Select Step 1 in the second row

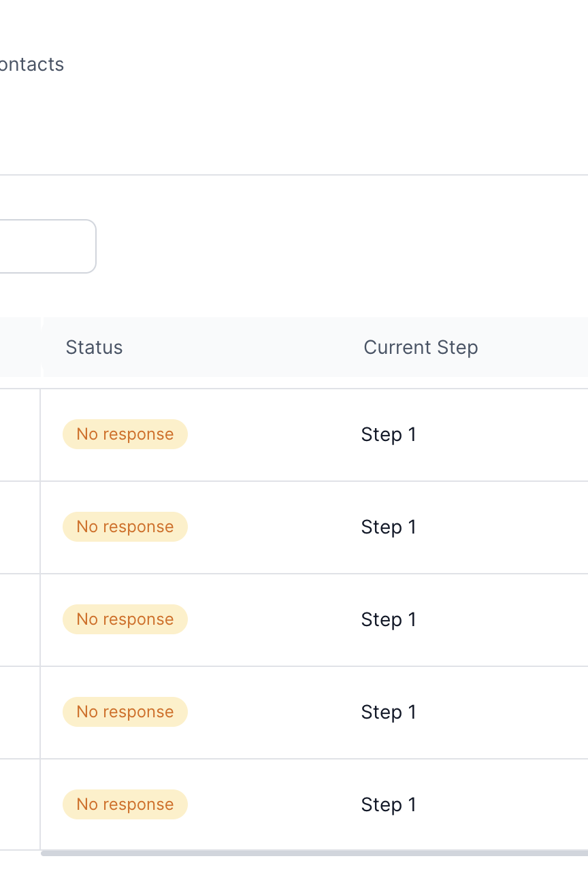389,527
